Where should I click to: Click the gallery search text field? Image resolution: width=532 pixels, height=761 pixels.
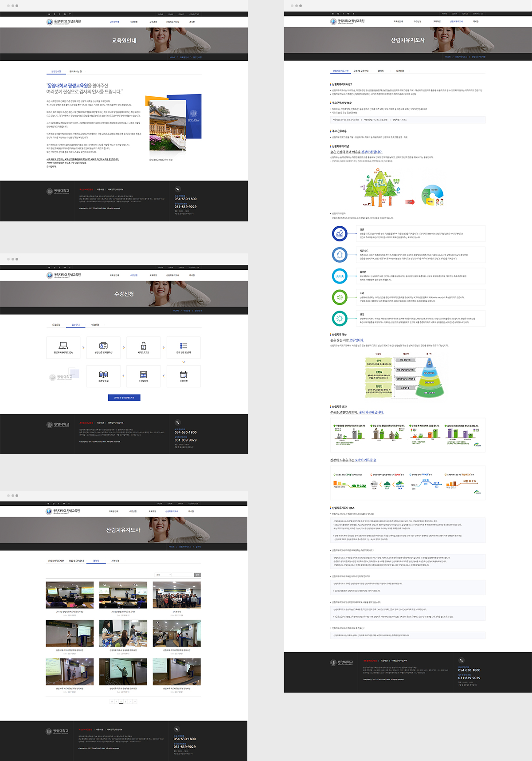[x=182, y=575]
